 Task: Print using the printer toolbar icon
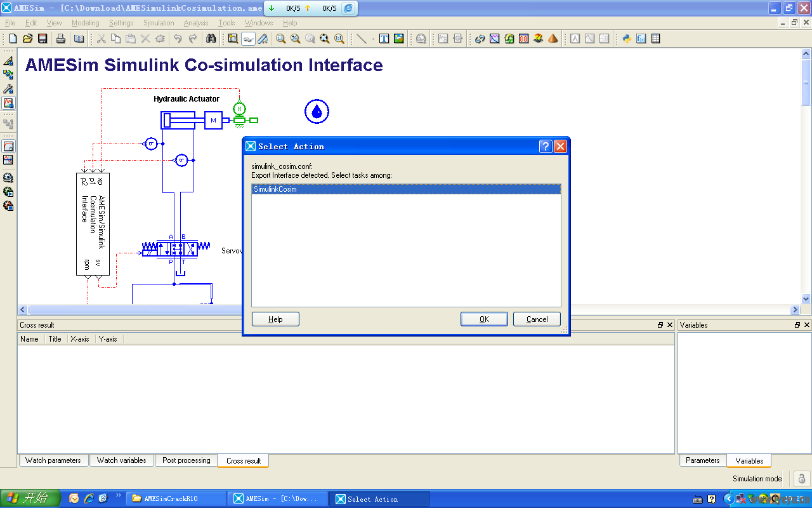tap(61, 39)
